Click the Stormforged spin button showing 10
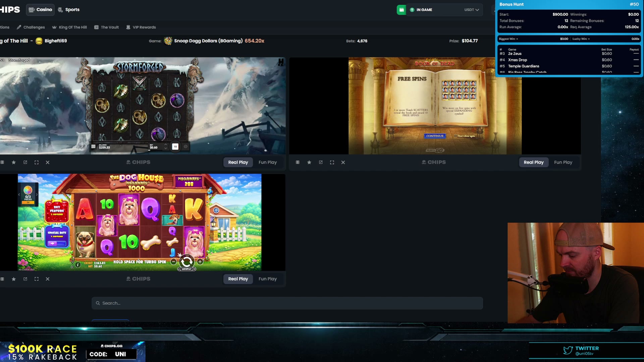This screenshot has width=644, height=362. pos(175,146)
